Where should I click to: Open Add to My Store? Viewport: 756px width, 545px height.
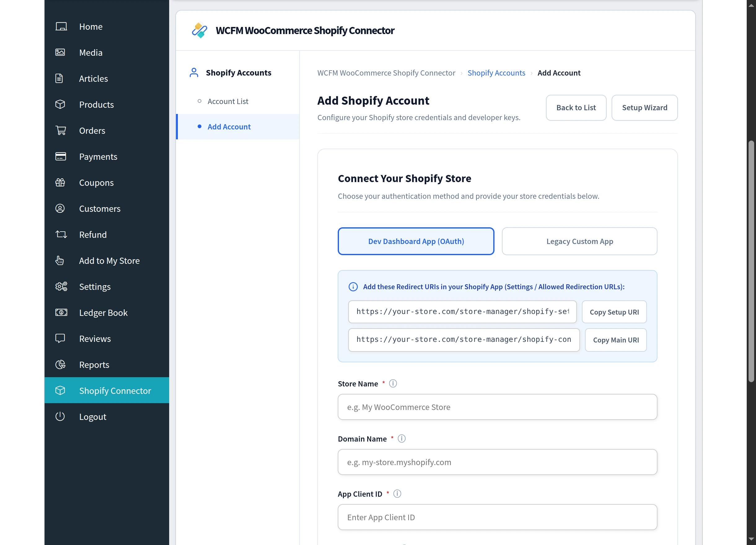(x=107, y=260)
